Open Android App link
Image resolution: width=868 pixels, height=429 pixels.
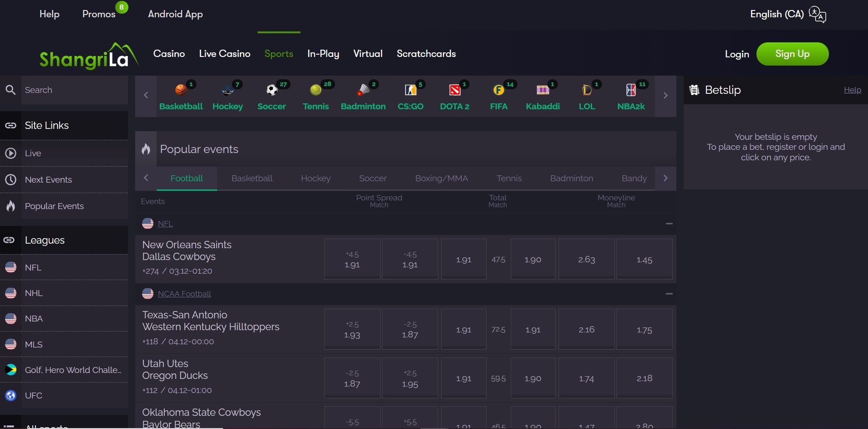[175, 14]
